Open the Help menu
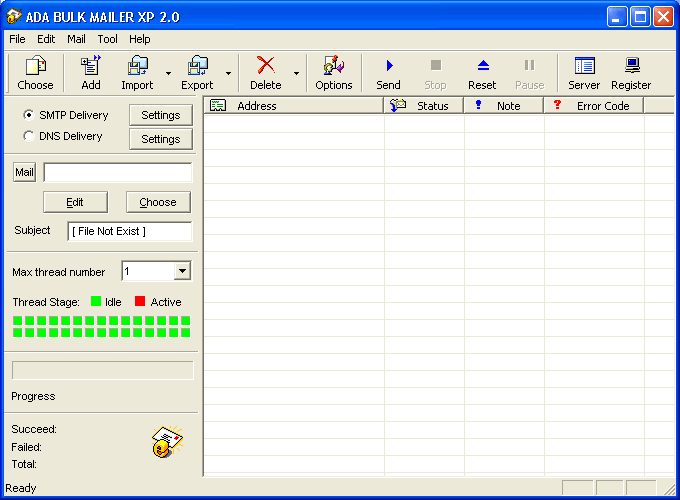The image size is (680, 500). 140,39
